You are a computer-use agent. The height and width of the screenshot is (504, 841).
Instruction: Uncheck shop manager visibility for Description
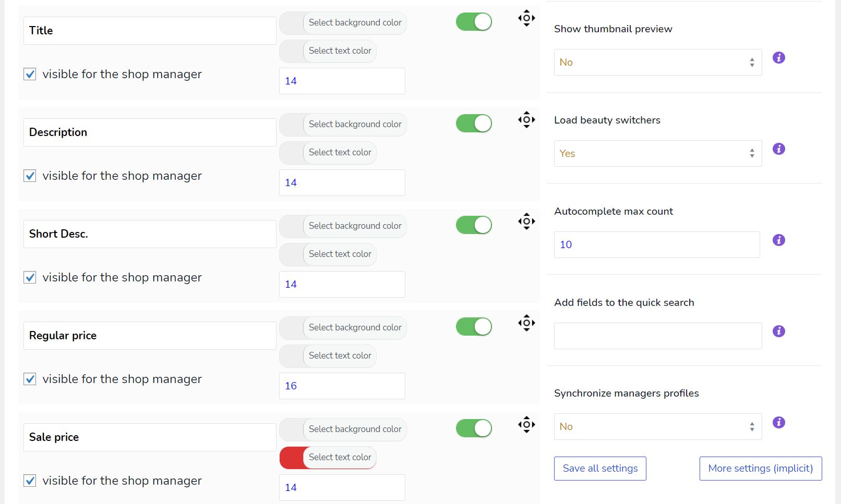[x=30, y=176]
